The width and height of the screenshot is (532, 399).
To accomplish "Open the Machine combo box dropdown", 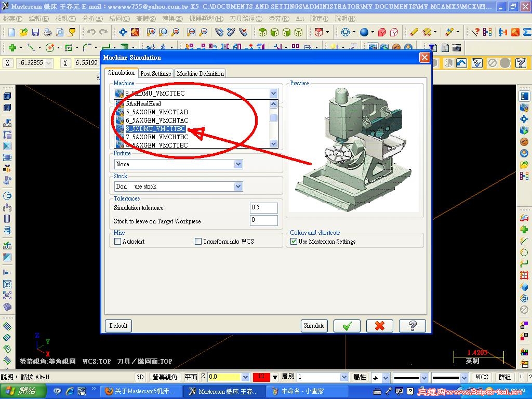I will (x=273, y=94).
